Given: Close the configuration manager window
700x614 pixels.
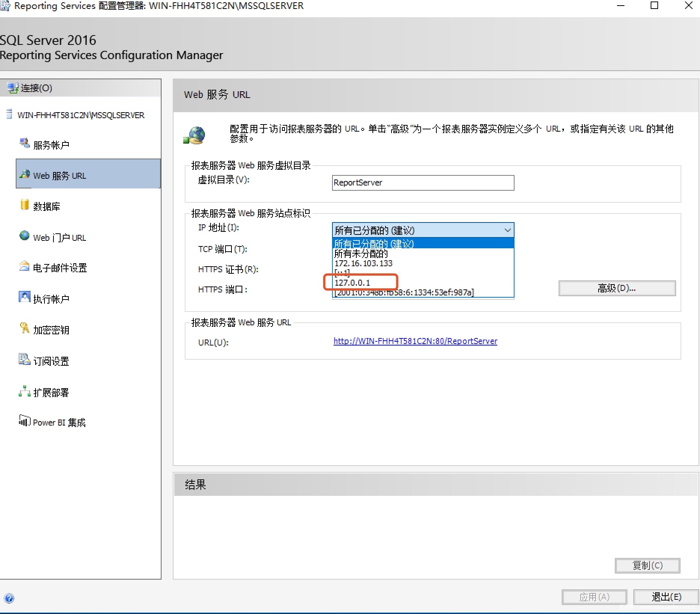Looking at the screenshot, I should coord(688,6).
